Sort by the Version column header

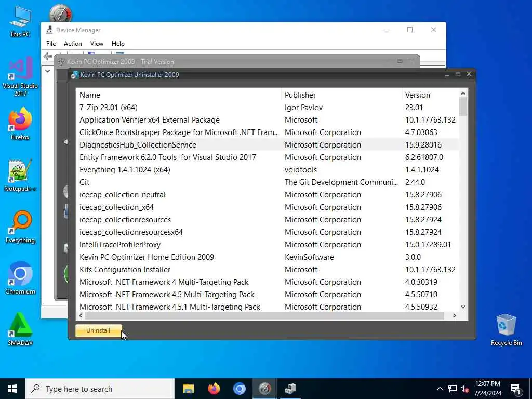[430, 95]
